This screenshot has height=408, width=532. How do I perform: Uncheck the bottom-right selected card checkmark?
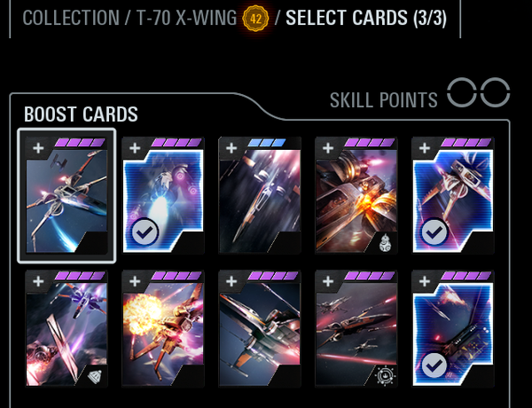[x=434, y=365]
